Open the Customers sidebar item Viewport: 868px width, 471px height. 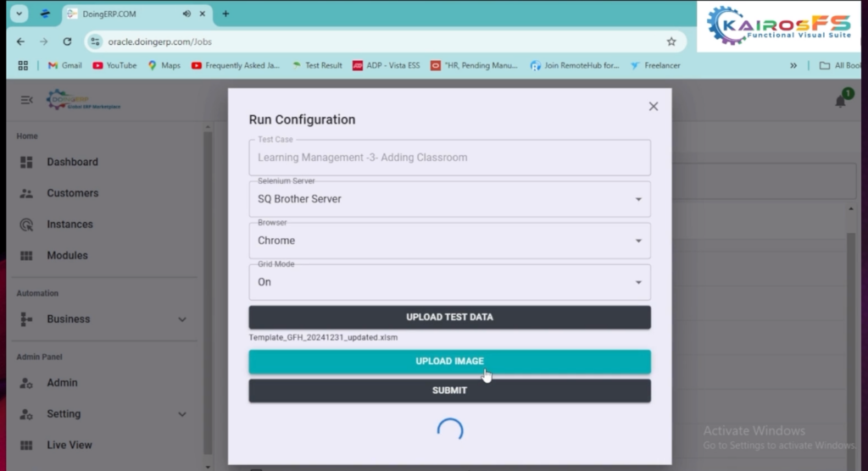point(72,193)
